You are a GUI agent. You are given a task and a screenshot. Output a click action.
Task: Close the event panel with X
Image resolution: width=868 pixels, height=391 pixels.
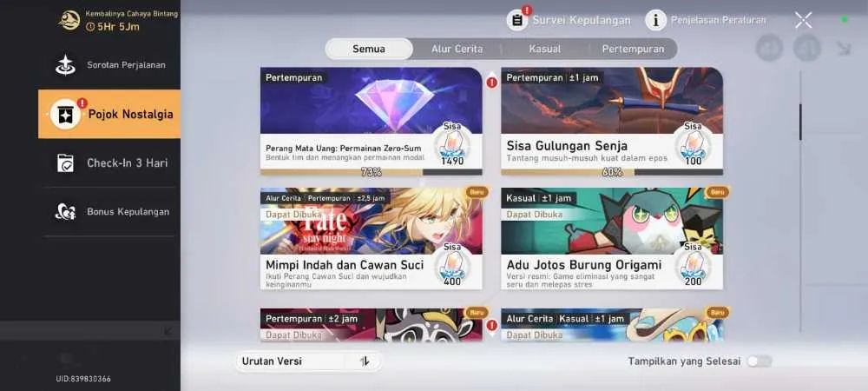tap(803, 20)
